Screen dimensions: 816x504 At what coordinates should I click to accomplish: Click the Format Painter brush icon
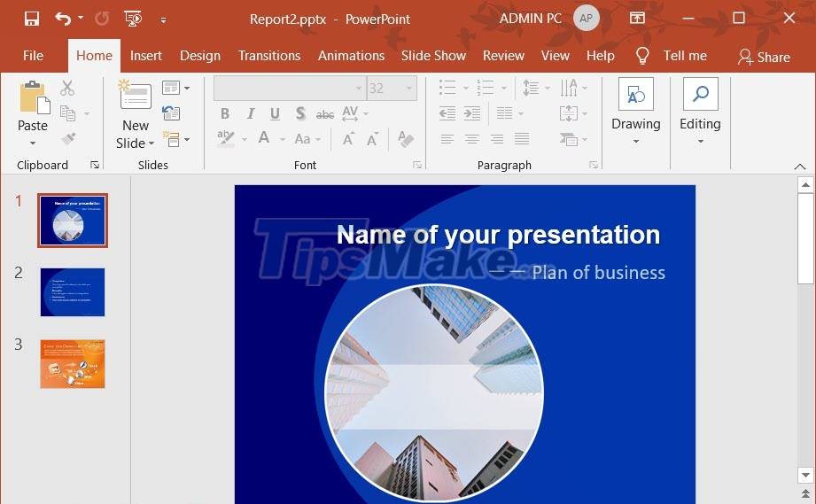[68, 138]
